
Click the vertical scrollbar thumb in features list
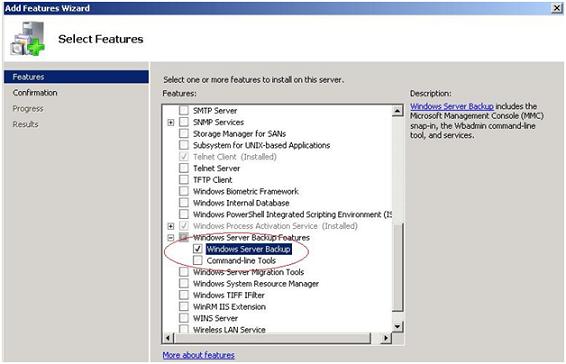(x=397, y=266)
